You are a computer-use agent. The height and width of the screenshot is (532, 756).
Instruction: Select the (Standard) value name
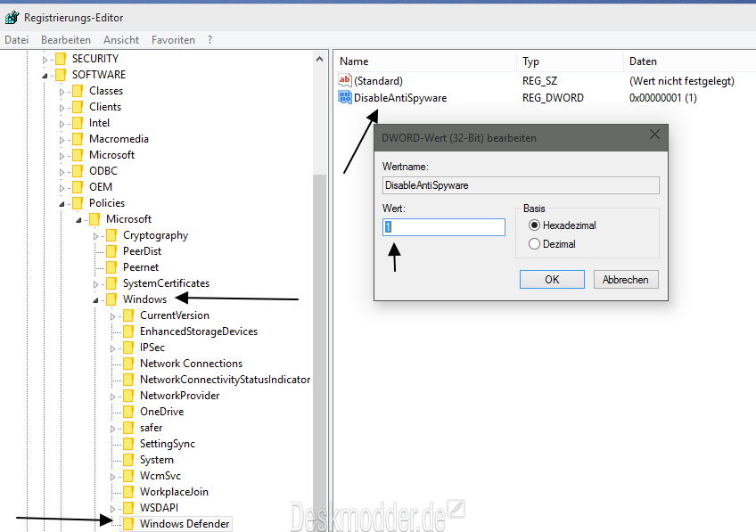point(379,81)
